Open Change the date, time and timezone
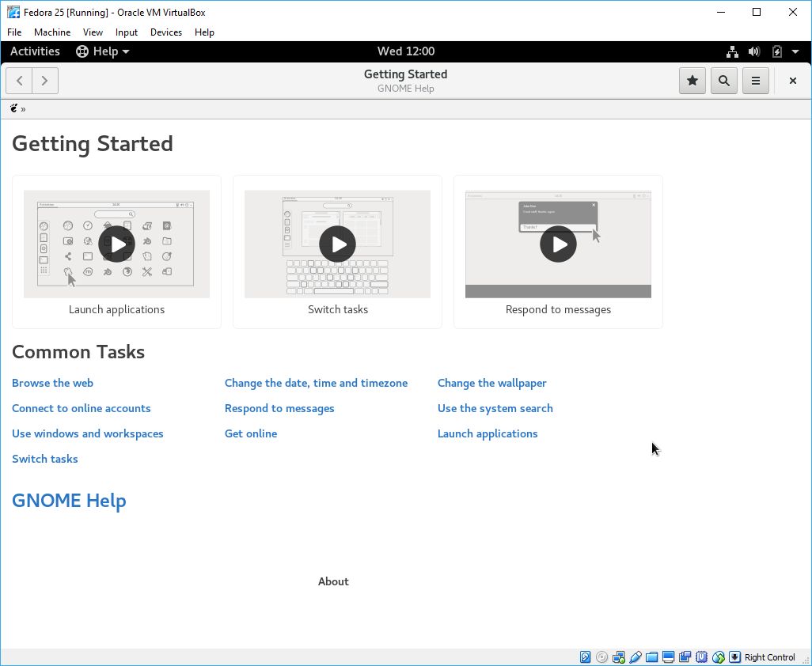This screenshot has width=812, height=666. pyautogui.click(x=316, y=383)
